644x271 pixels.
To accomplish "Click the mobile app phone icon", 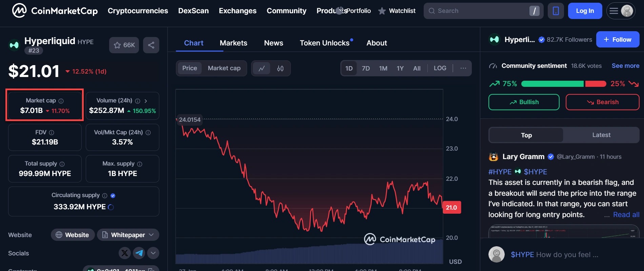I will pos(556,11).
